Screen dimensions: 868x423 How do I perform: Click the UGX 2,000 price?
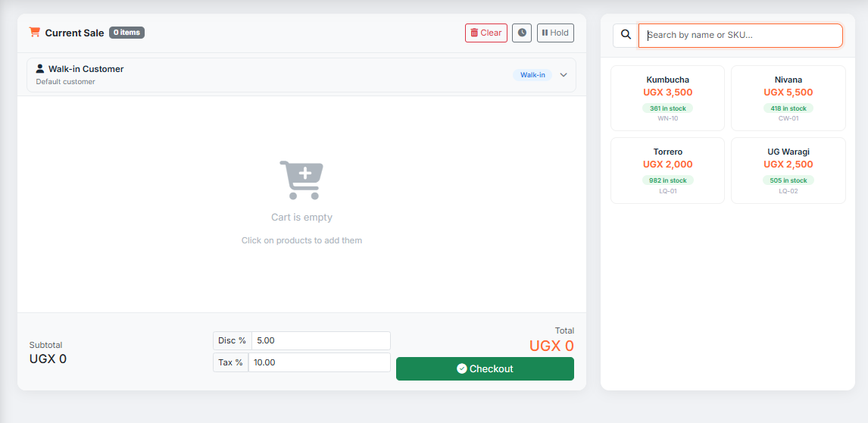[667, 164]
